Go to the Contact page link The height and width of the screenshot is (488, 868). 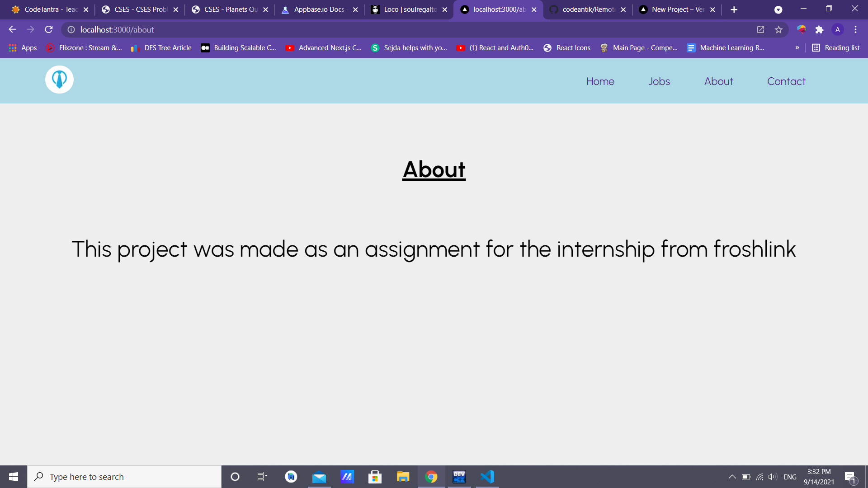(786, 81)
